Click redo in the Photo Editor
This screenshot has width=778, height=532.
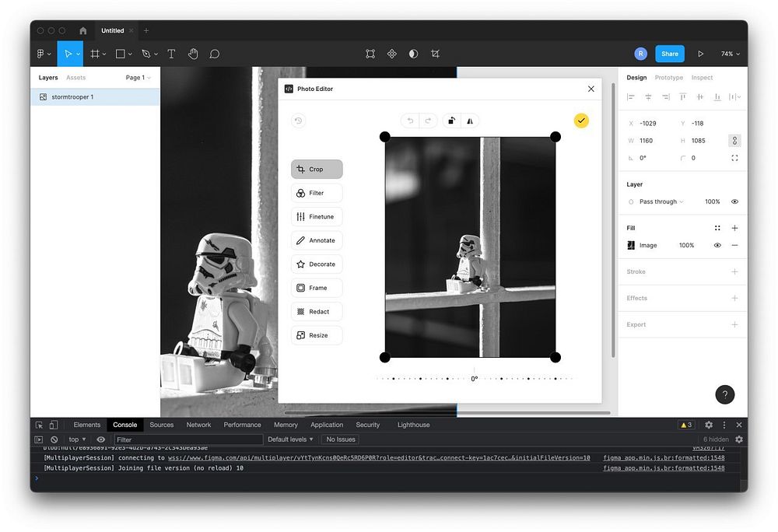pyautogui.click(x=428, y=121)
